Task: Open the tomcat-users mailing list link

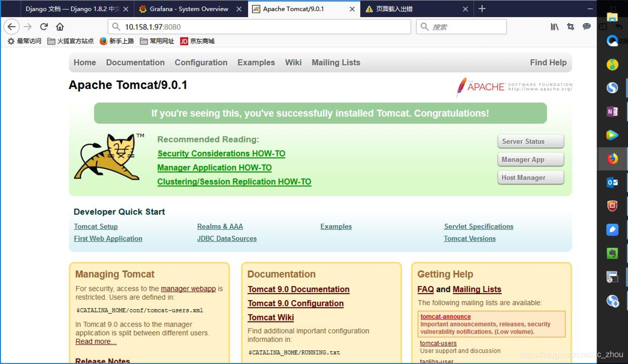Action: pos(438,343)
